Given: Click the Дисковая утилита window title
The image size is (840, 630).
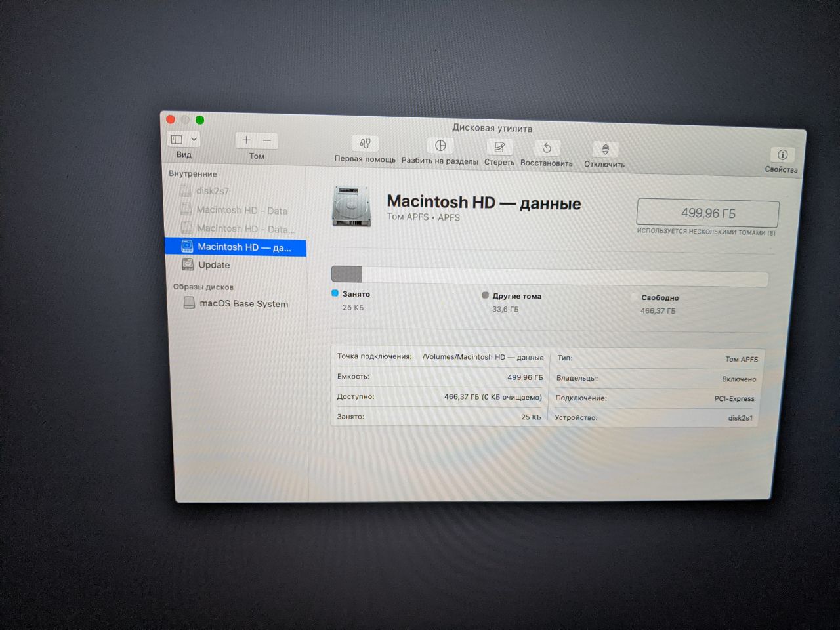Looking at the screenshot, I should pos(492,128).
